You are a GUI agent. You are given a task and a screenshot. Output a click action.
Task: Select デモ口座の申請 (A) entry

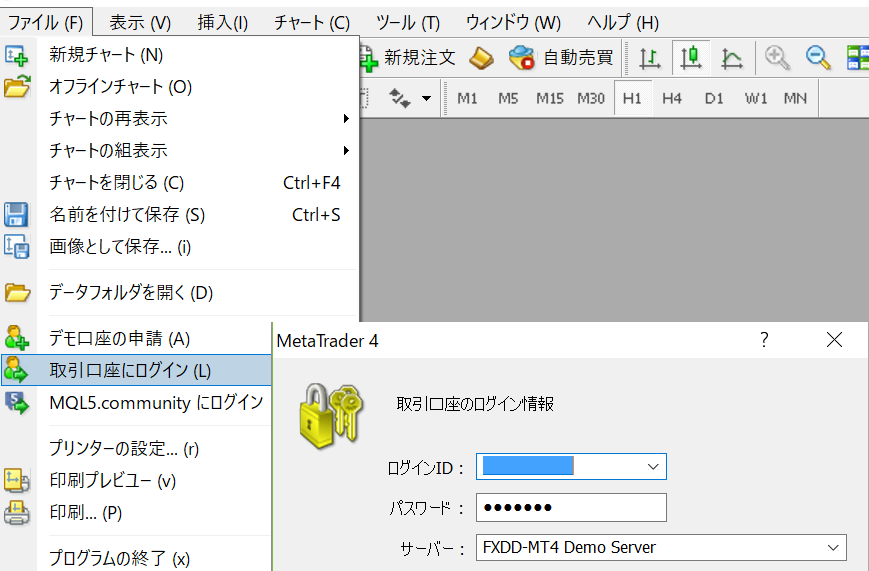(136, 338)
